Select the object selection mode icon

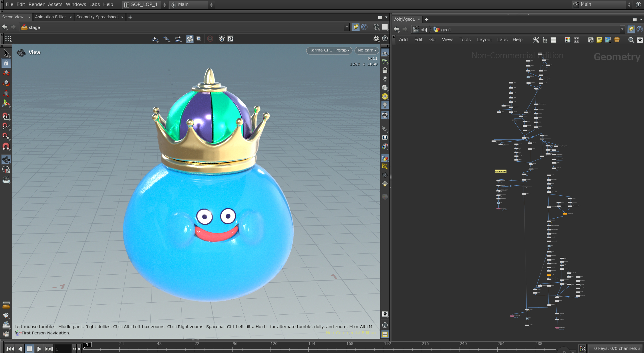[x=155, y=39]
